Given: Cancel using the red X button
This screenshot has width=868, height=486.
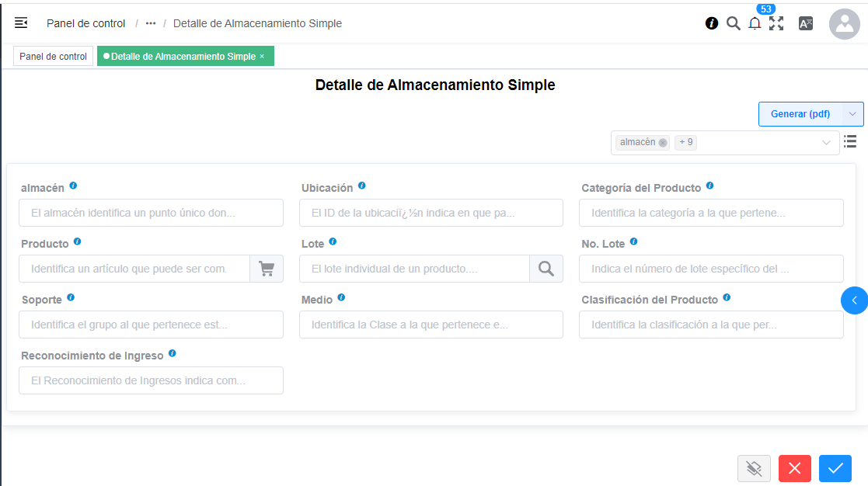Looking at the screenshot, I should coord(794,468).
